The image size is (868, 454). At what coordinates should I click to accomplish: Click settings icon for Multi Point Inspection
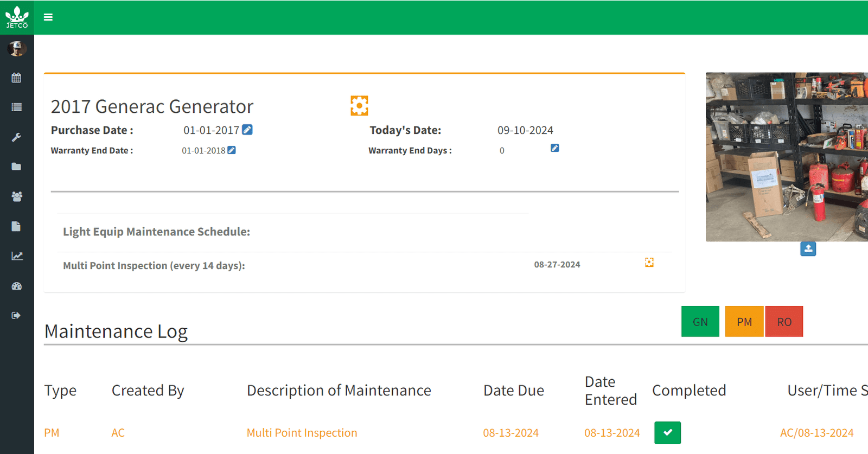pyautogui.click(x=649, y=263)
